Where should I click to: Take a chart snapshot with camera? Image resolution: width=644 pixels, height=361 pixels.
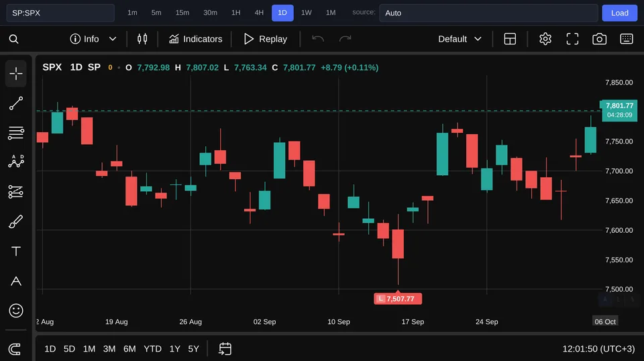599,39
